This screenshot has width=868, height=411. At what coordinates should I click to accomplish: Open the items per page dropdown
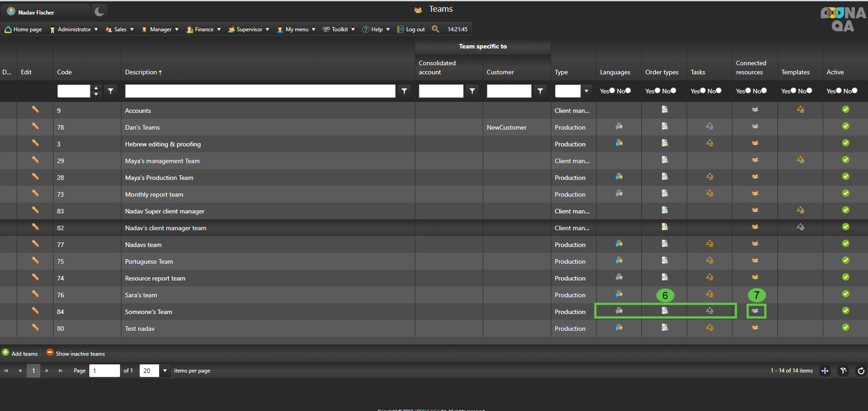tap(165, 371)
